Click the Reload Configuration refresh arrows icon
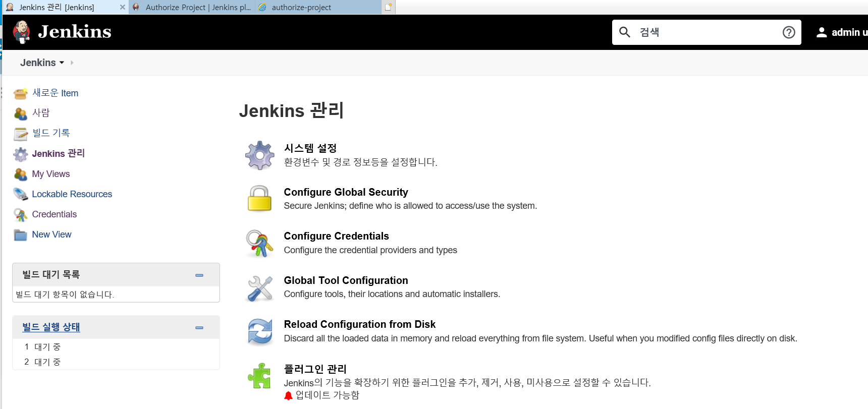This screenshot has height=409, width=868. click(x=260, y=331)
